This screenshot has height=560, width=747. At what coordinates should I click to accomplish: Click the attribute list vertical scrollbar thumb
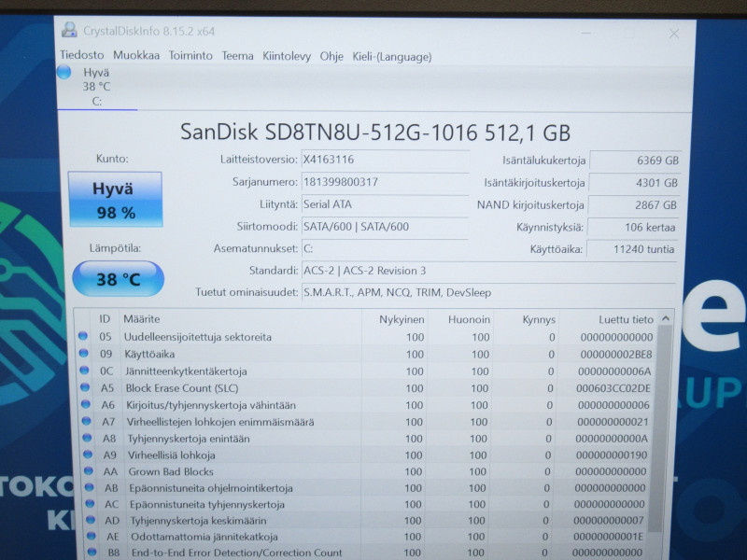pyautogui.click(x=661, y=428)
